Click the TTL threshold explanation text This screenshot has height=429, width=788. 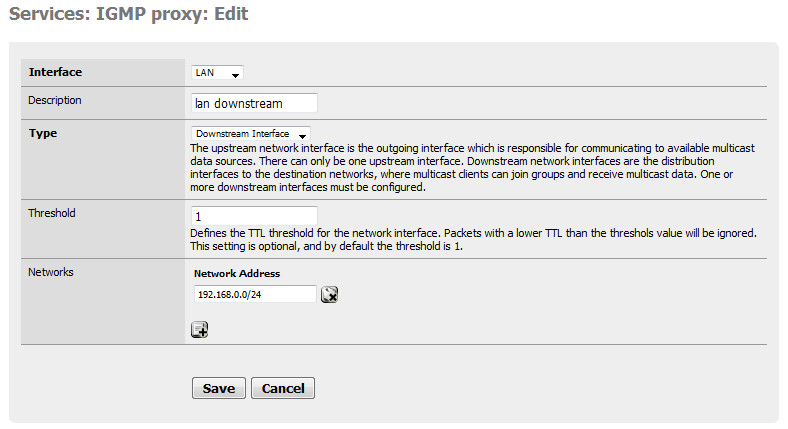[x=473, y=240]
